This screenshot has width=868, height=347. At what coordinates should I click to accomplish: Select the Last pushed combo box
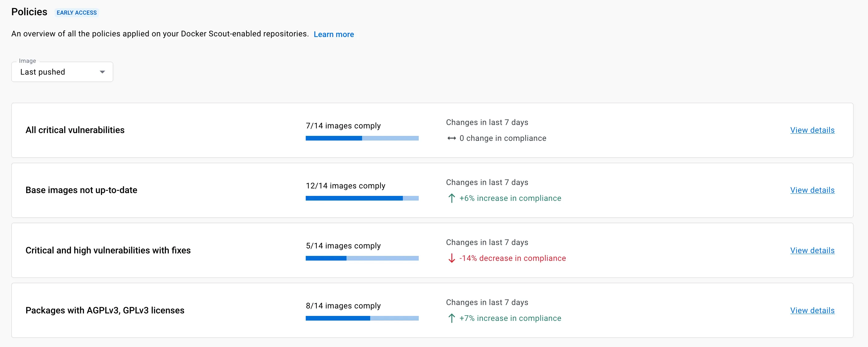pyautogui.click(x=62, y=72)
